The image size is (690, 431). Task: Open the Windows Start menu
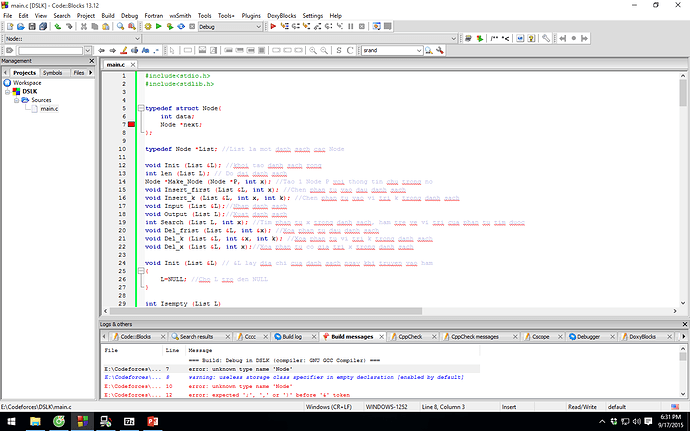point(11,422)
